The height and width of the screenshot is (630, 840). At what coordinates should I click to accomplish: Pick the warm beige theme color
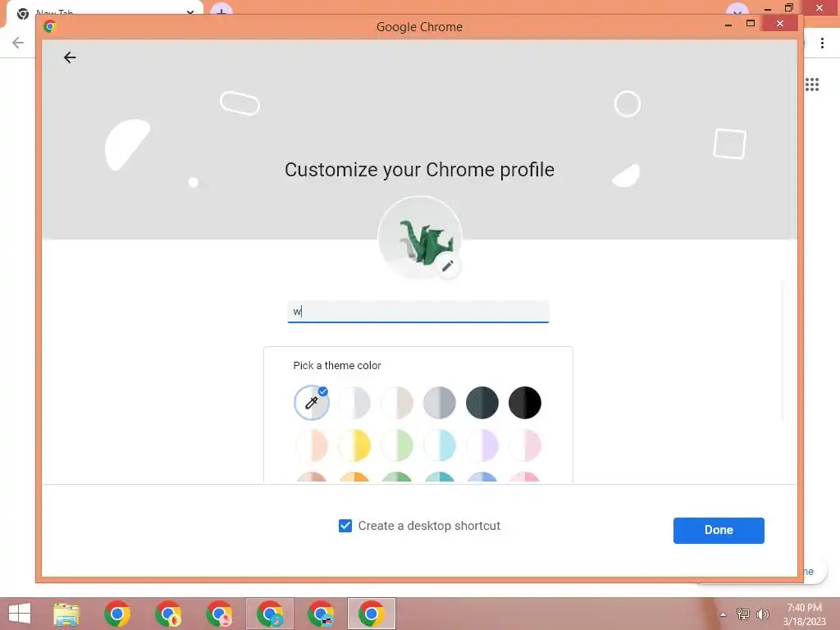[397, 403]
